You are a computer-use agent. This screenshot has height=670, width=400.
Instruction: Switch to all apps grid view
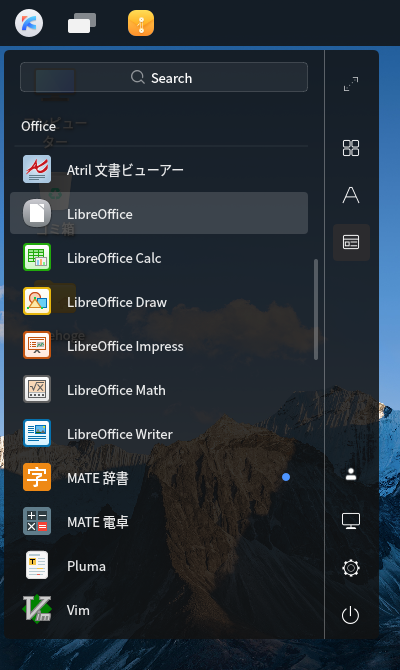click(x=351, y=148)
